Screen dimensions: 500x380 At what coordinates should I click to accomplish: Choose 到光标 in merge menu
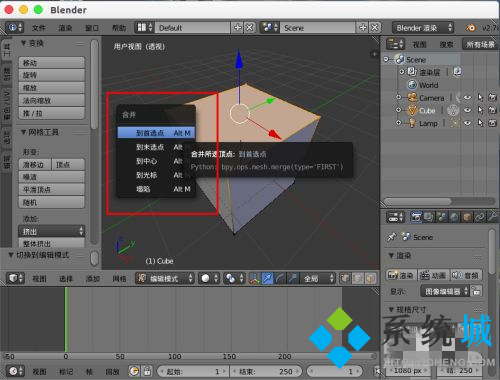point(156,175)
